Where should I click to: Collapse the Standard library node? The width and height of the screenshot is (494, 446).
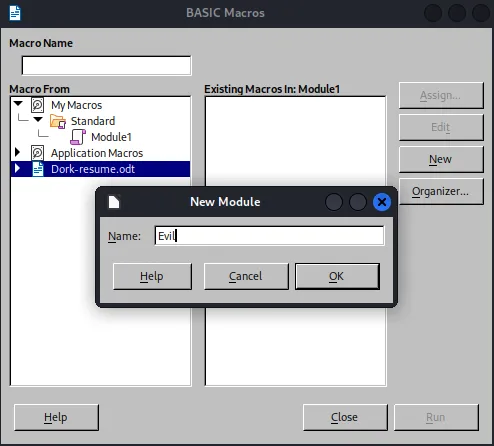tap(38, 119)
